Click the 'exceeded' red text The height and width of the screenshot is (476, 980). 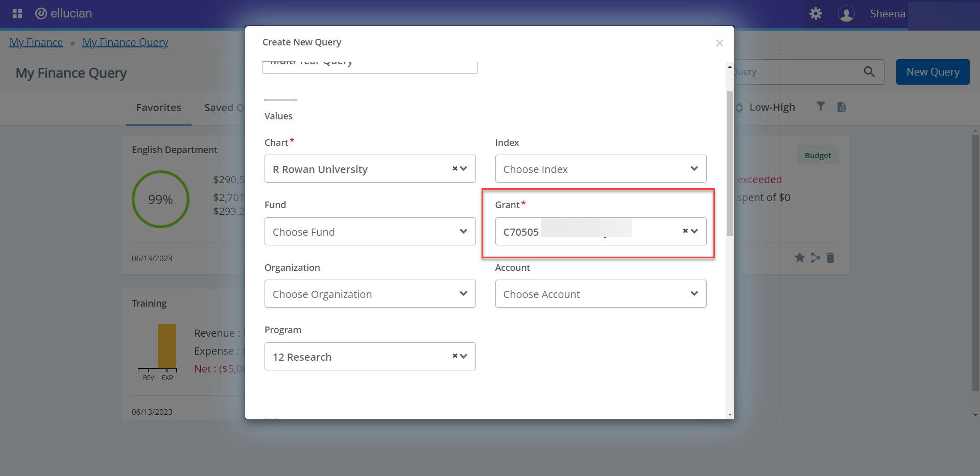(x=759, y=180)
